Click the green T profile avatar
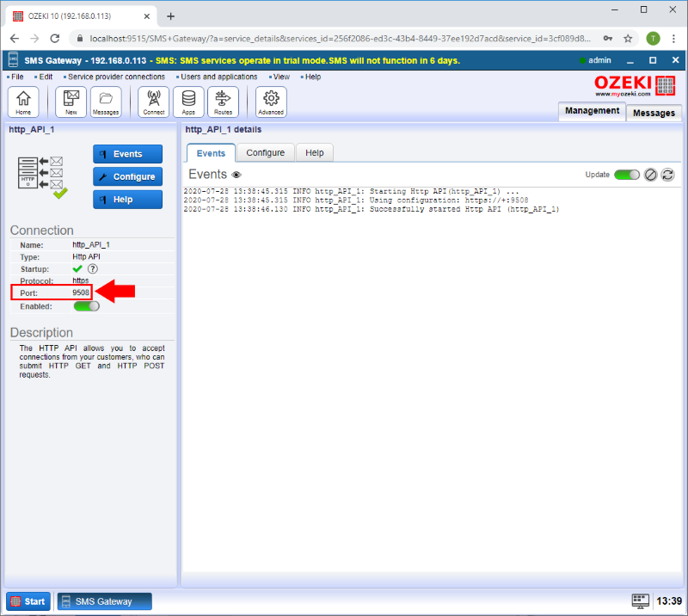Image resolution: width=688 pixels, height=616 pixels. [653, 39]
